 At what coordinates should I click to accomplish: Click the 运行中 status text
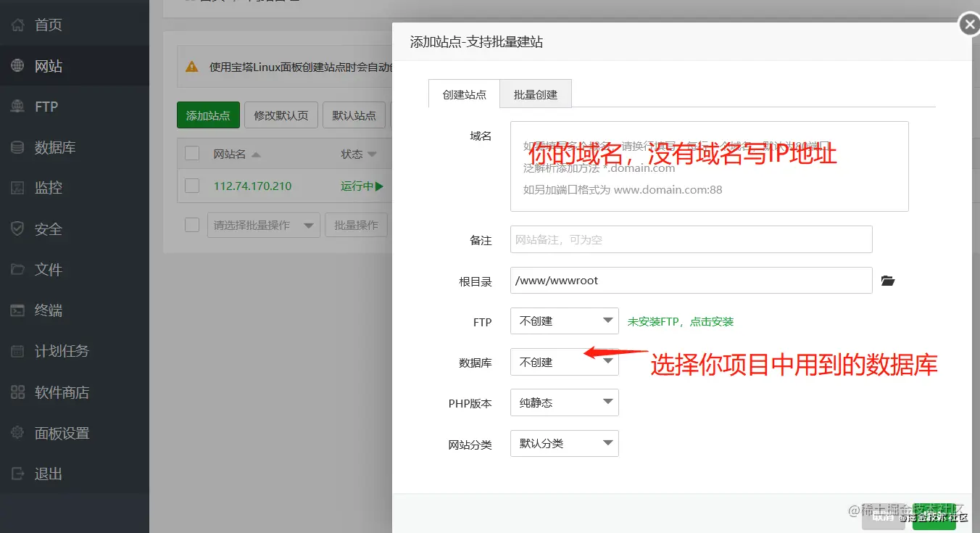[357, 186]
